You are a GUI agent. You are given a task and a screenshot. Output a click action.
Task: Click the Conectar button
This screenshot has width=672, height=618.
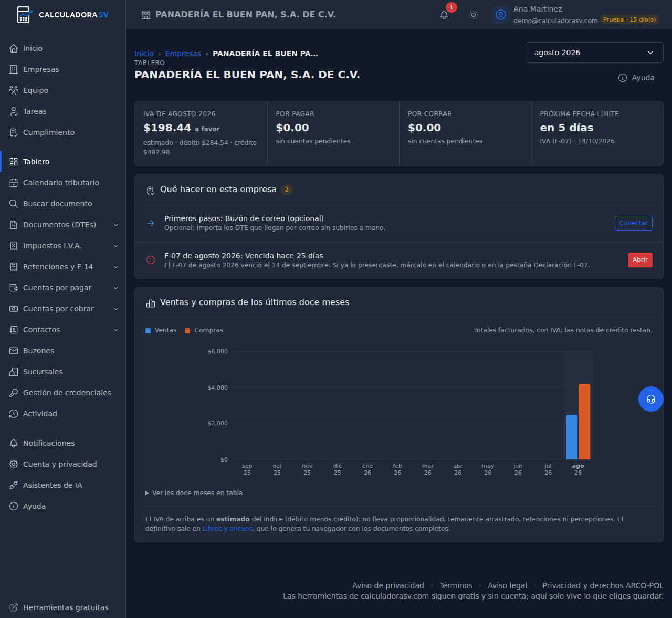tap(634, 223)
